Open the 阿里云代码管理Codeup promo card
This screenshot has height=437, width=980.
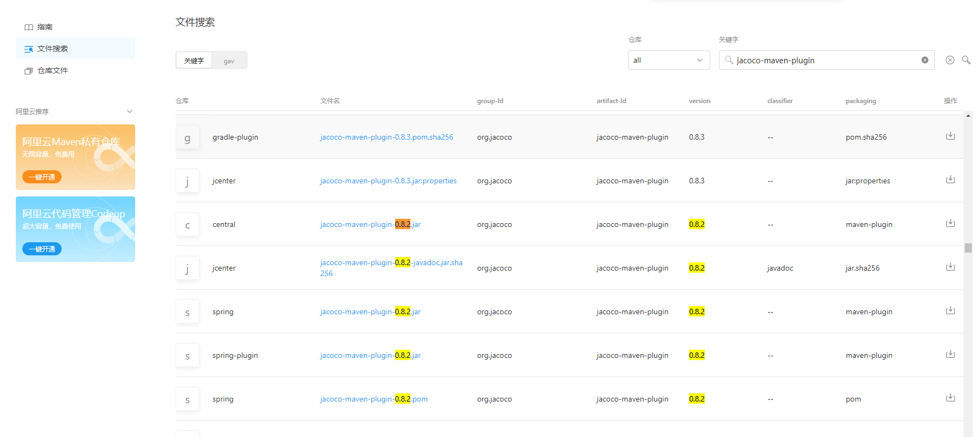[75, 229]
